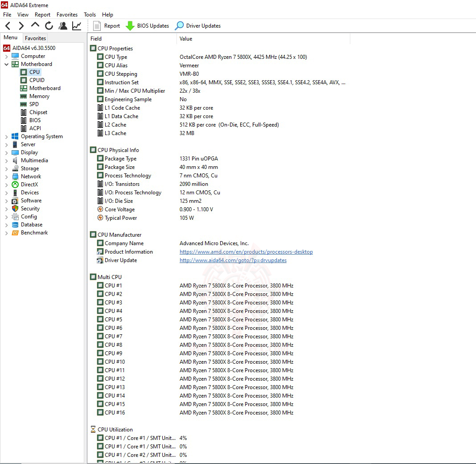Click the Display monitor icon
The width and height of the screenshot is (476, 464).
[x=15, y=152]
